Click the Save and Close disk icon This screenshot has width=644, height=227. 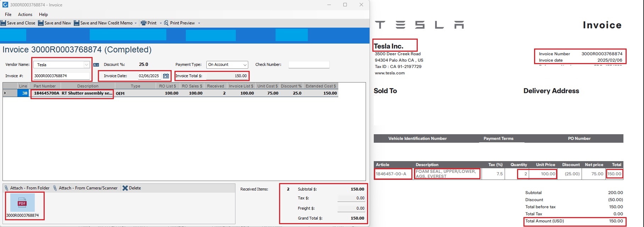[x=3, y=23]
